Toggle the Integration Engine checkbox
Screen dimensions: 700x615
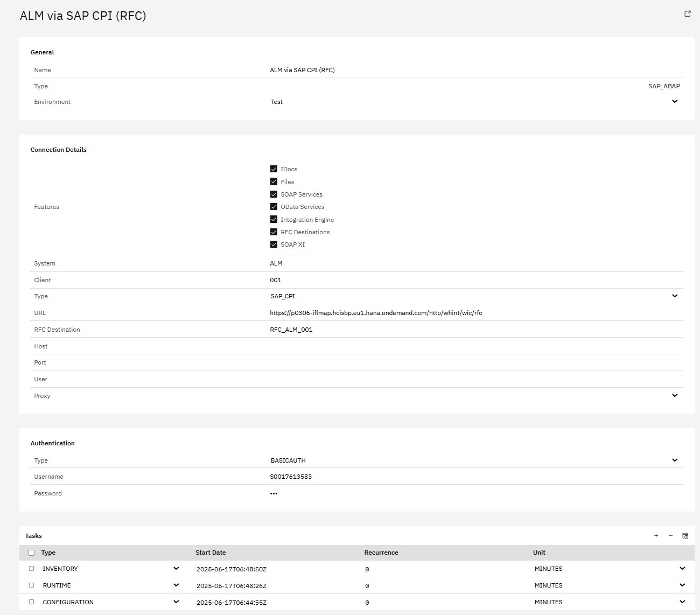[274, 220]
